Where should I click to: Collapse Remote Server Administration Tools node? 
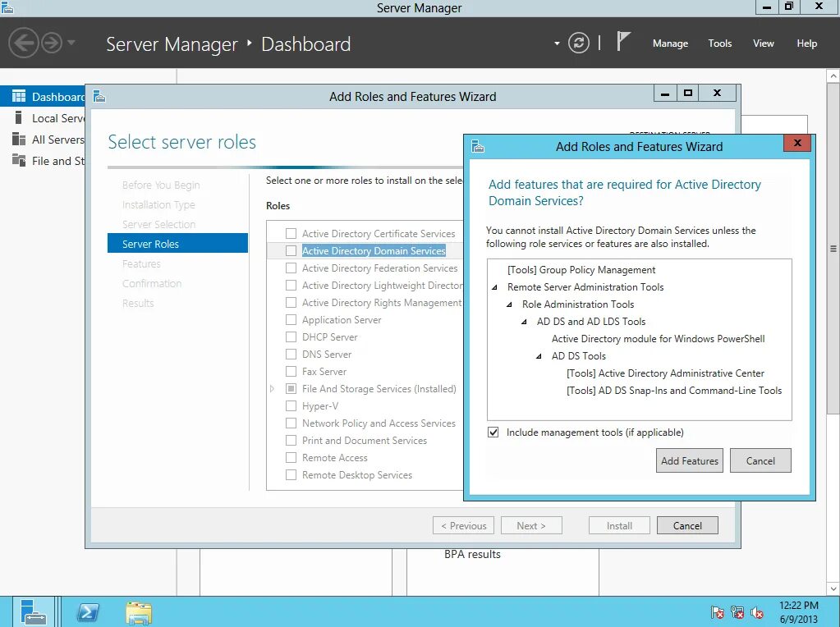point(494,287)
